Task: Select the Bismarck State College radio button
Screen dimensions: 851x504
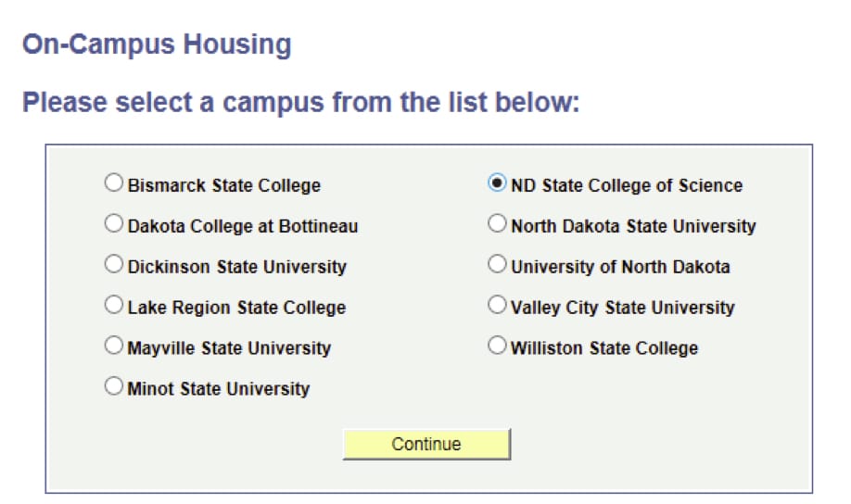Action: coord(114,183)
